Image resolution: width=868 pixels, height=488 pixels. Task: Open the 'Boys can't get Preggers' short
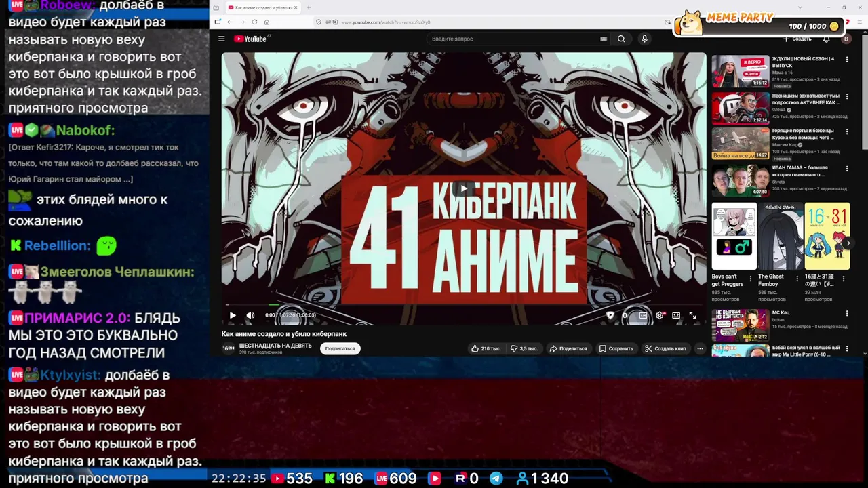[734, 236]
